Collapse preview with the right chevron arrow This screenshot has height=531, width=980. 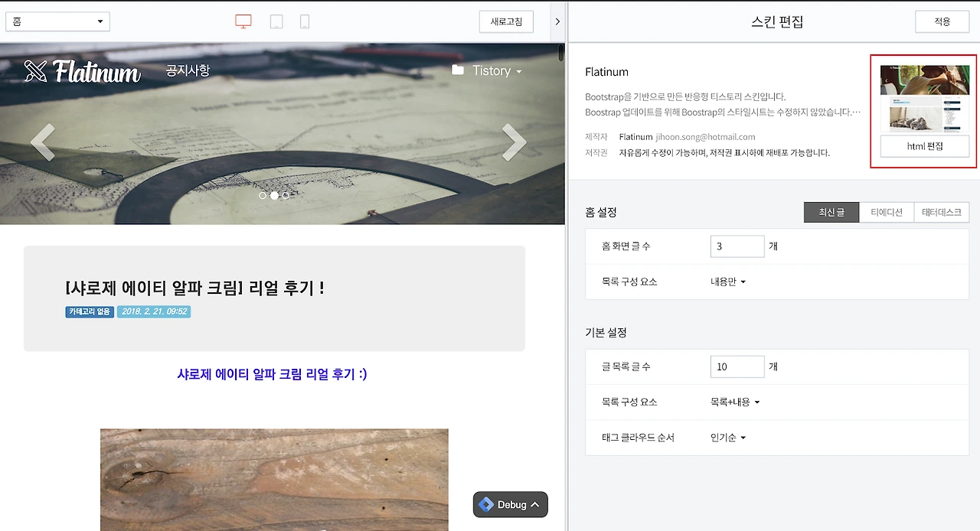(557, 21)
